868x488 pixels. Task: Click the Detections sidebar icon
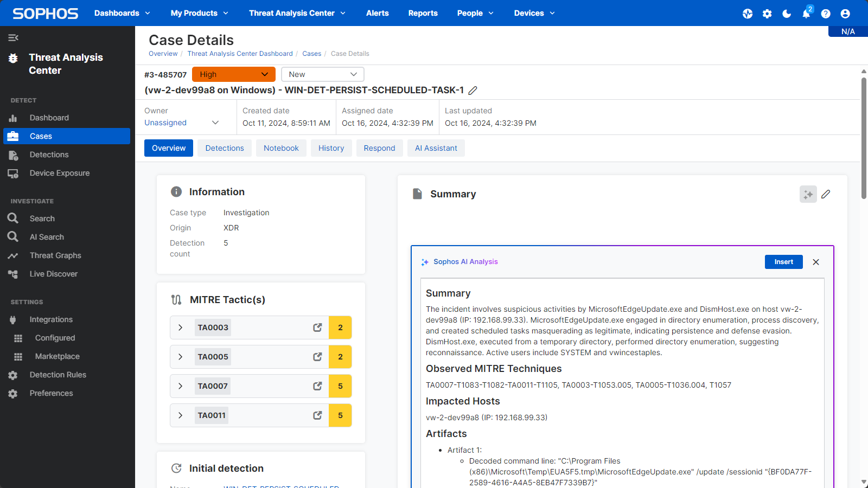(13, 155)
